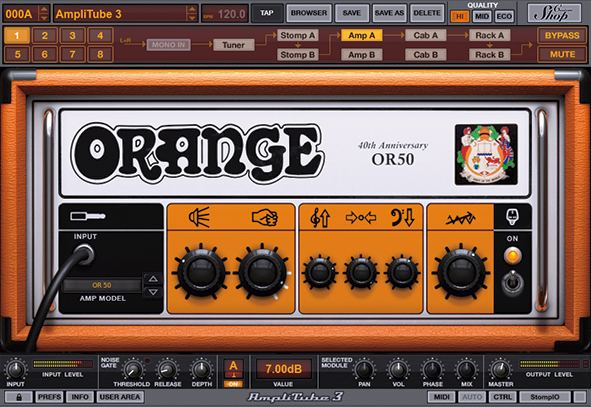Viewport: 591px width, 407px height.
Task: Open the Custom Shop logo button
Action: (554, 14)
